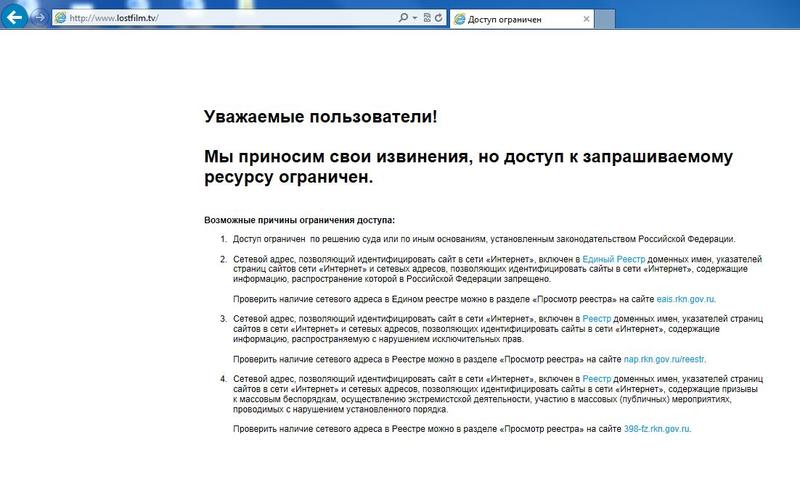
Task: Open the address bar autocomplete dropdown arrow
Action: [x=415, y=18]
